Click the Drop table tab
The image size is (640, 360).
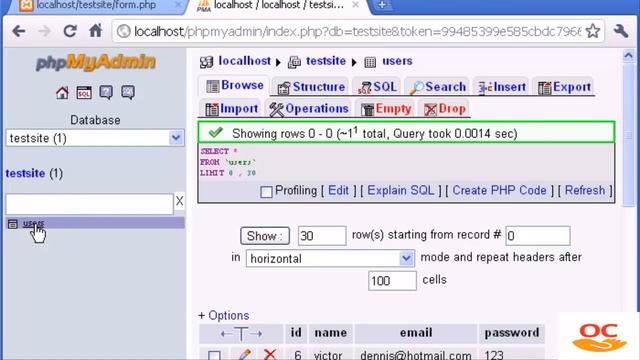[x=444, y=109]
